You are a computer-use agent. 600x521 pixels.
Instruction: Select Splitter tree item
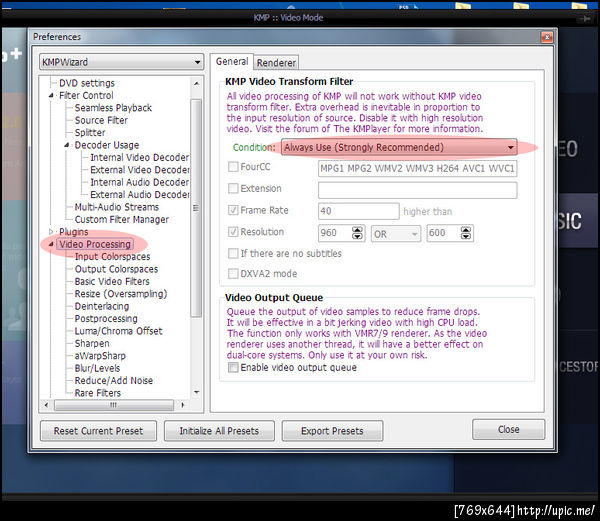tap(90, 133)
